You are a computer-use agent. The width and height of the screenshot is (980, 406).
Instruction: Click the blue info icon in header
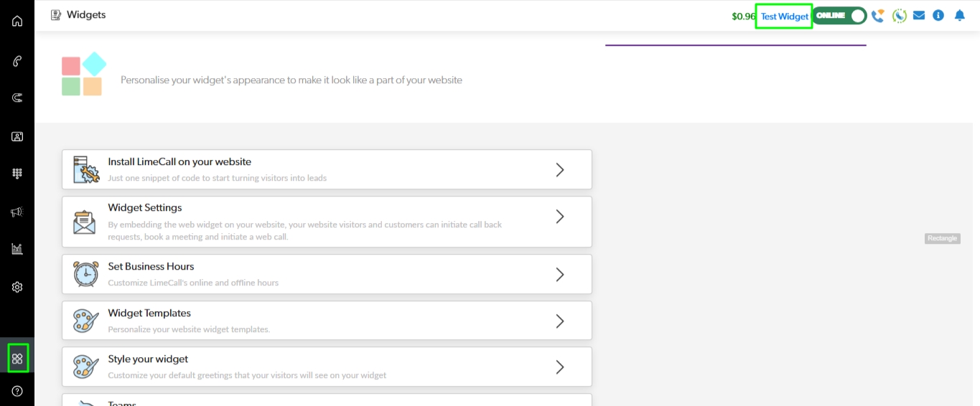pos(938,15)
